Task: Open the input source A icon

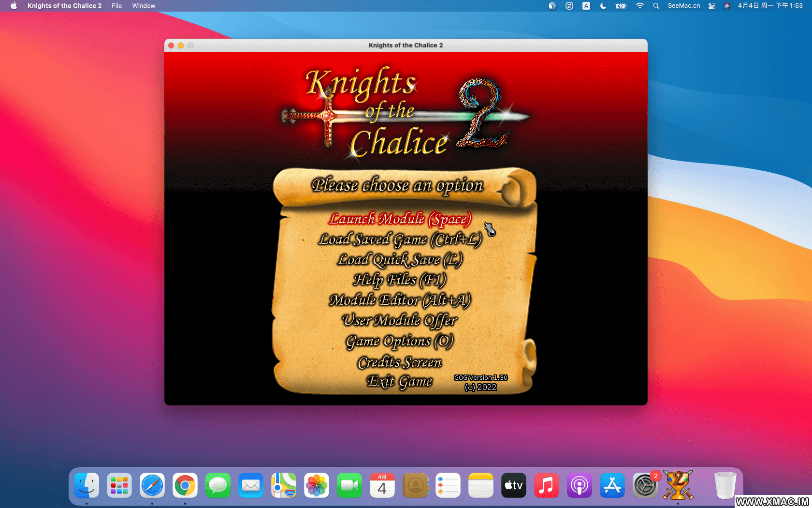Action: click(x=586, y=6)
